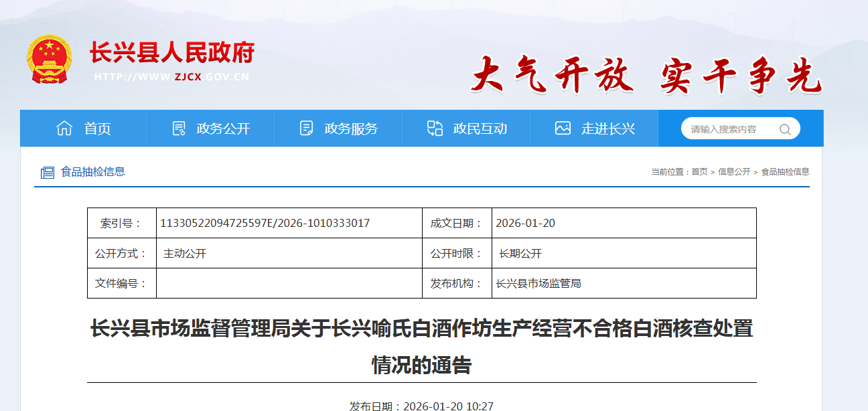The height and width of the screenshot is (411, 868).
Task: Click the document icon beside 政务公开
Action: pos(179,129)
